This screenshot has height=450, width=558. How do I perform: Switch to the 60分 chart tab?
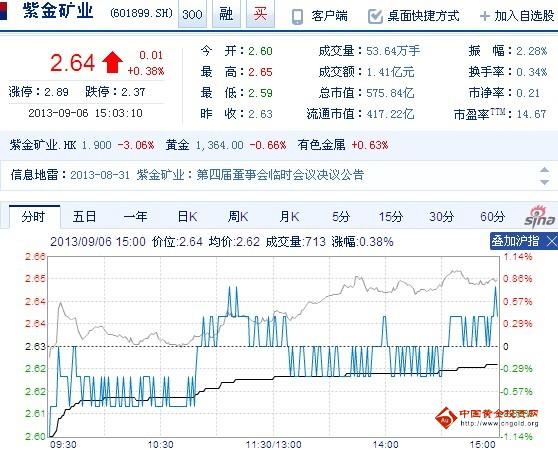493,216
